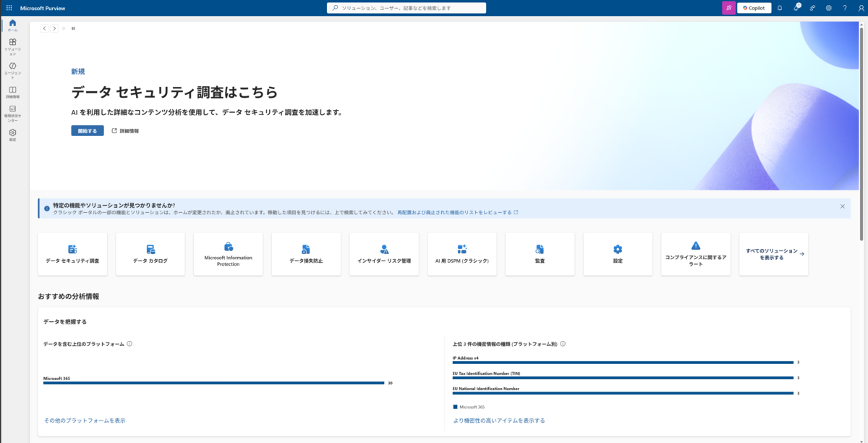Image resolution: width=868 pixels, height=443 pixels.
Task: Open ソリューション in the left sidebar
Action: pos(12,47)
